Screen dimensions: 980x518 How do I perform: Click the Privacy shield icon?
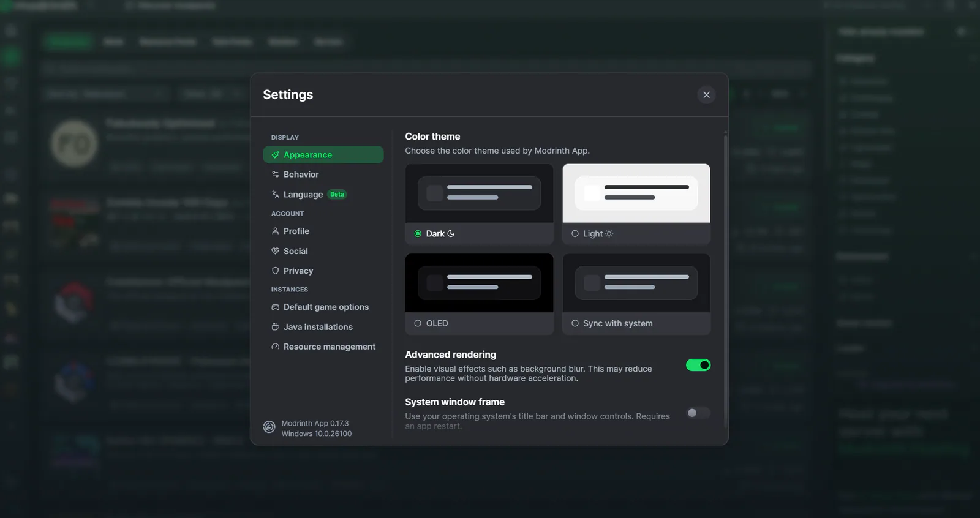276,271
